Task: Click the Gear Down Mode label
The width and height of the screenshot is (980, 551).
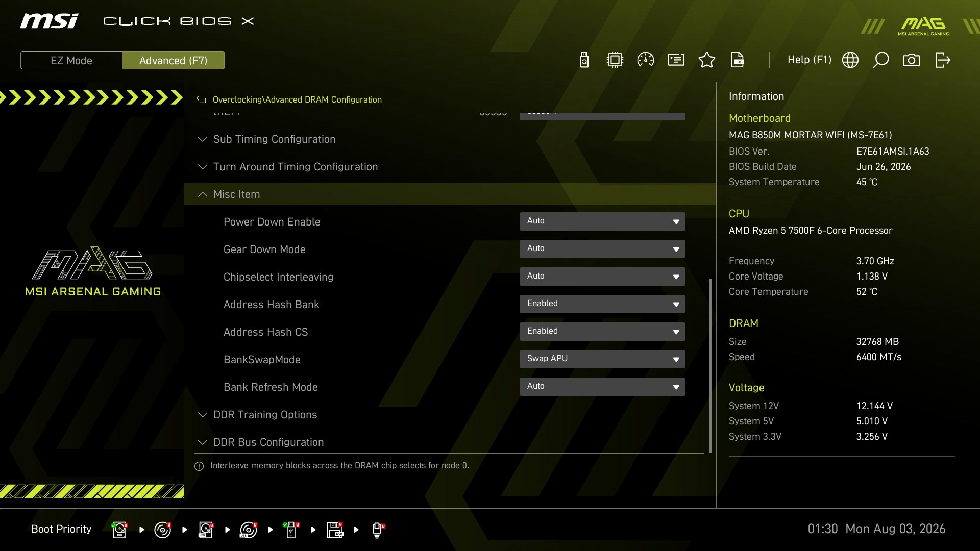Action: click(264, 249)
